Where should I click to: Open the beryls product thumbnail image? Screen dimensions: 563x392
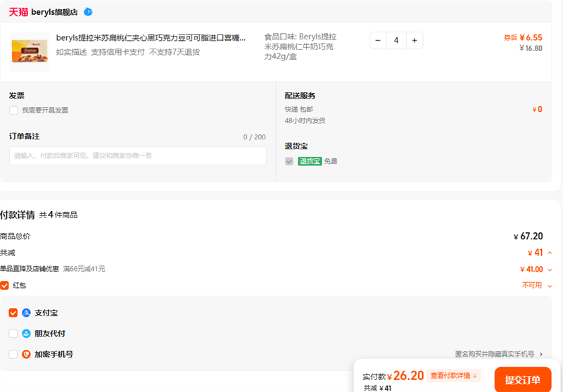30,50
